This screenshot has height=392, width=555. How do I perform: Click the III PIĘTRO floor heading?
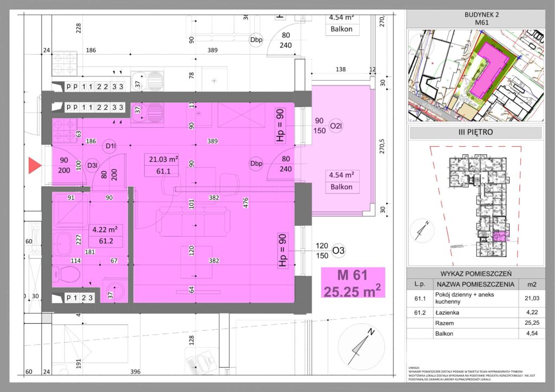[x=475, y=133]
